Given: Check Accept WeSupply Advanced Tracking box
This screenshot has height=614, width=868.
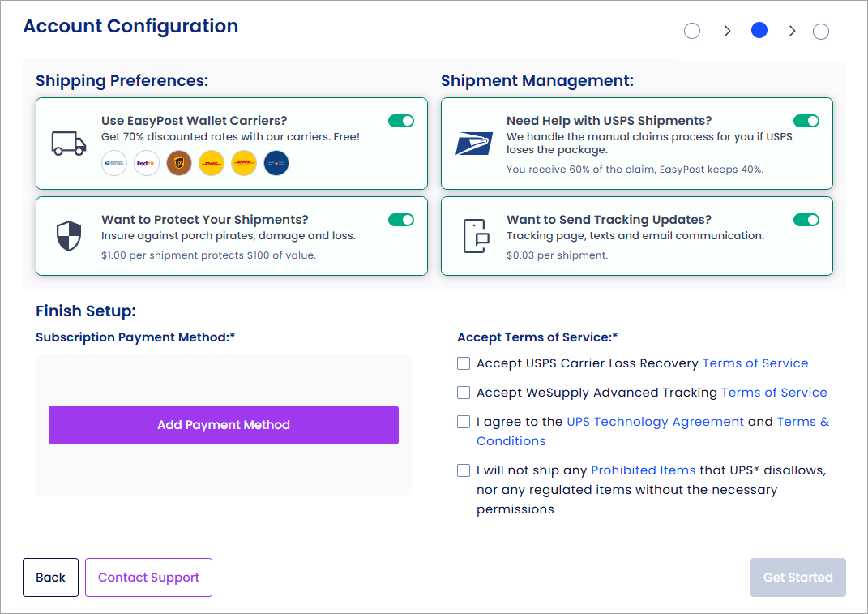Looking at the screenshot, I should coord(464,393).
